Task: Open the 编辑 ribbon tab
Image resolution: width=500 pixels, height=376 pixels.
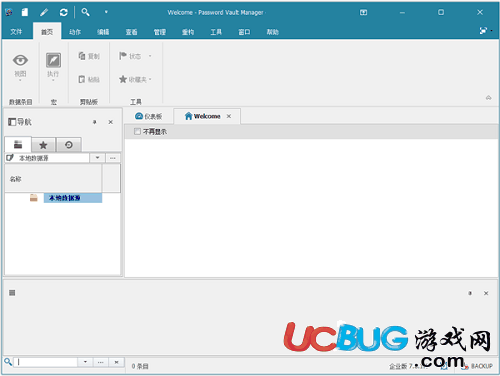Action: click(x=103, y=32)
